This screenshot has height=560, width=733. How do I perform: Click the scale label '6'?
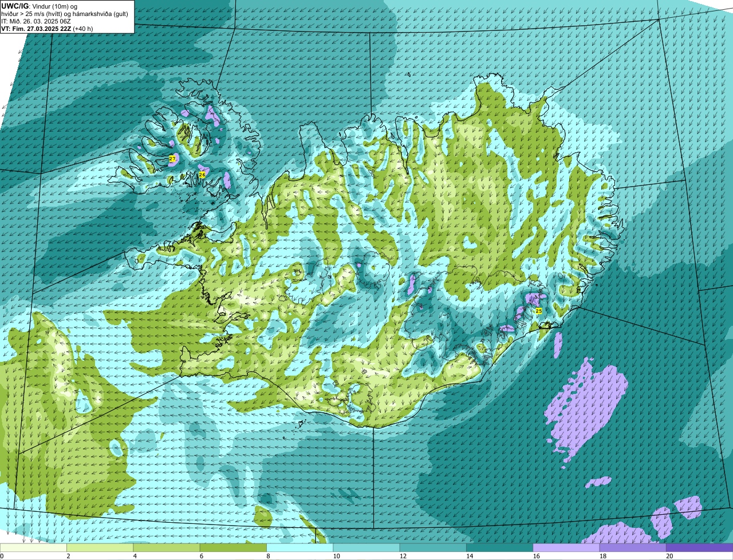point(202,556)
